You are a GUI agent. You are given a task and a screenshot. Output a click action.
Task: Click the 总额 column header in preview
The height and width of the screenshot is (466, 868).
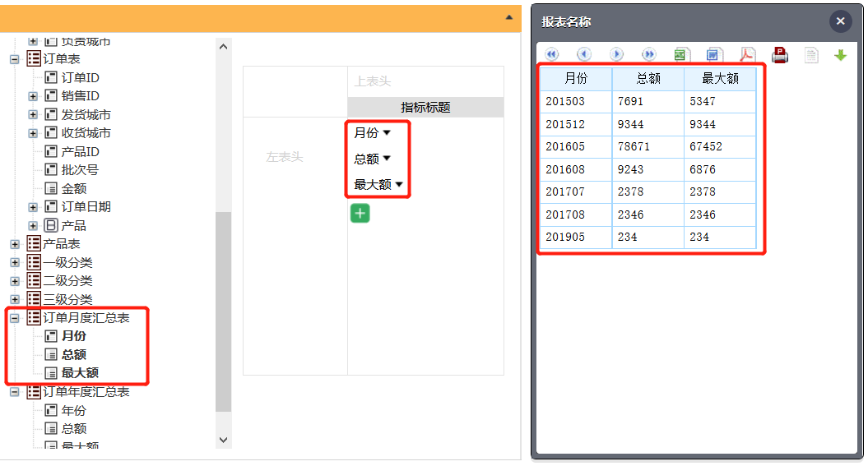coord(648,79)
